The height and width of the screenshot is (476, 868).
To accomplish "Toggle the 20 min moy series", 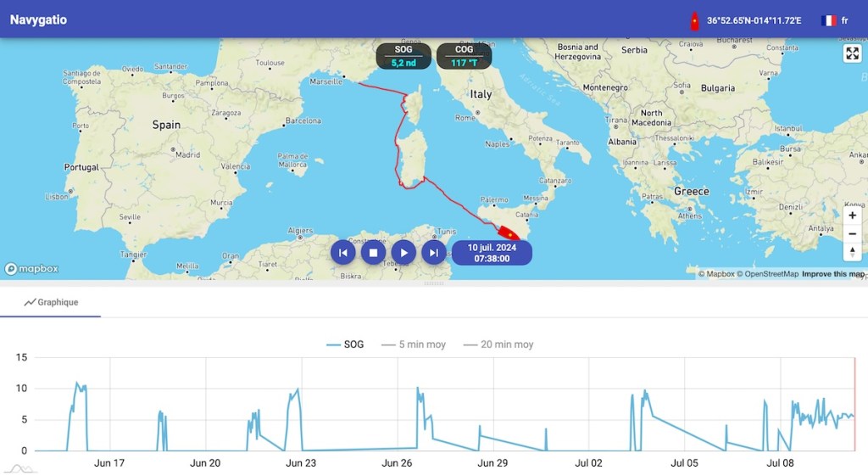I will (x=498, y=344).
